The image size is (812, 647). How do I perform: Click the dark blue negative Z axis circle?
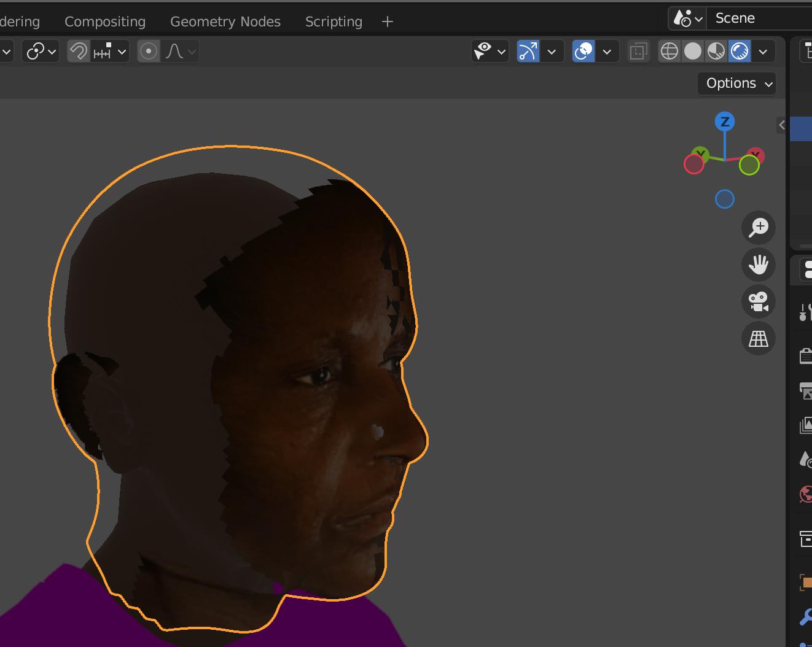tap(725, 199)
